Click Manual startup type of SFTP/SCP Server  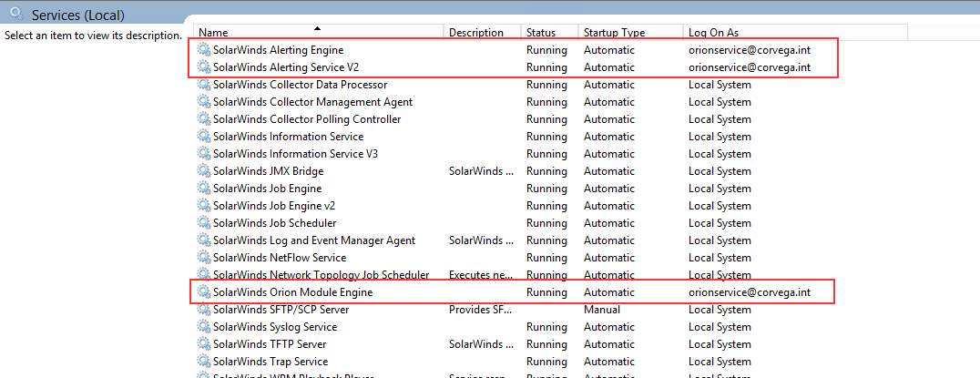[x=602, y=310]
